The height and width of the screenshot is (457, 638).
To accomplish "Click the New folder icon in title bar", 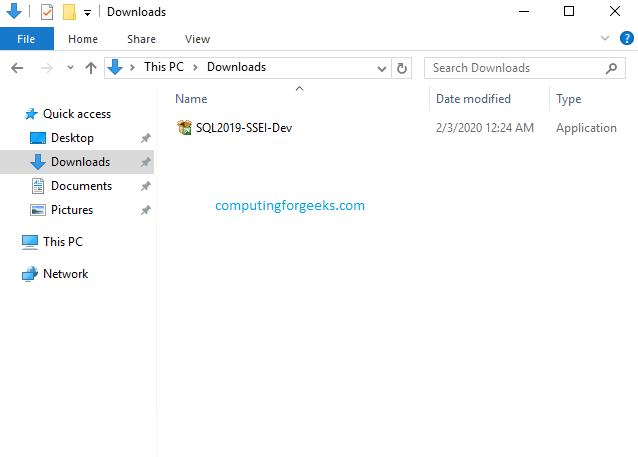I will pyautogui.click(x=69, y=12).
